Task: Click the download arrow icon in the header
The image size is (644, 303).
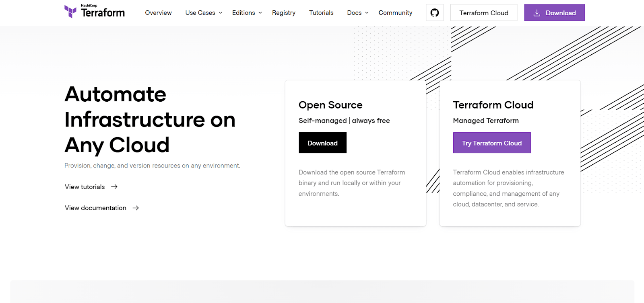Action: point(537,13)
